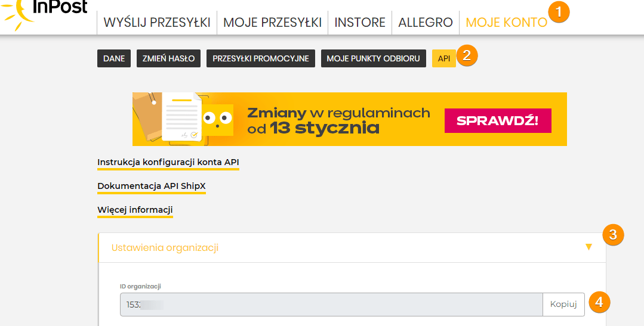Open the ZMIEŃ HASŁO tab
The image size is (644, 326).
(x=168, y=58)
